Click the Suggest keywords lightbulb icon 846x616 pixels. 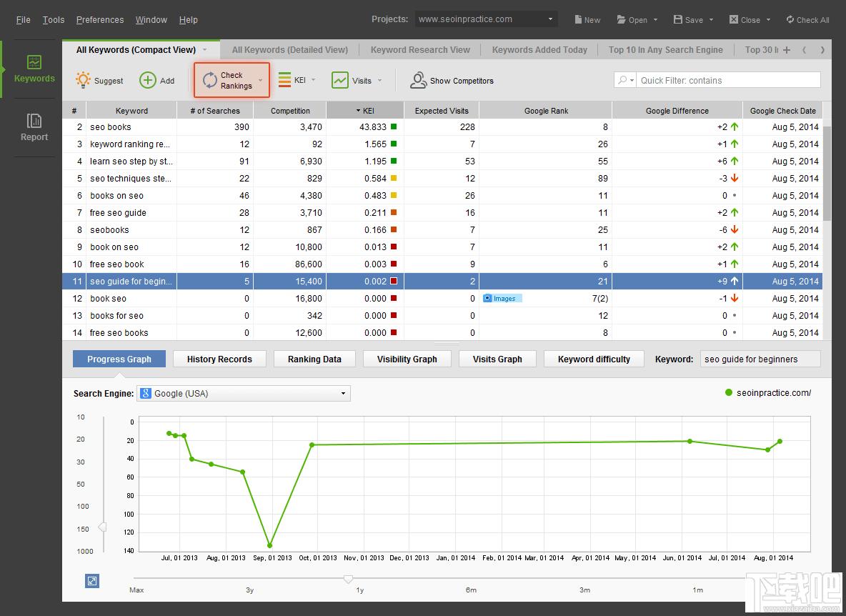coord(83,80)
